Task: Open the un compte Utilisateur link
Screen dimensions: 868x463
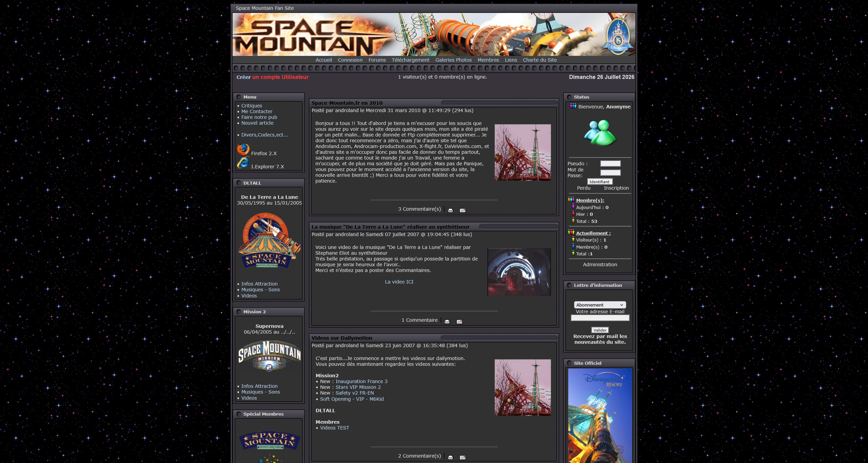Action: click(x=280, y=77)
